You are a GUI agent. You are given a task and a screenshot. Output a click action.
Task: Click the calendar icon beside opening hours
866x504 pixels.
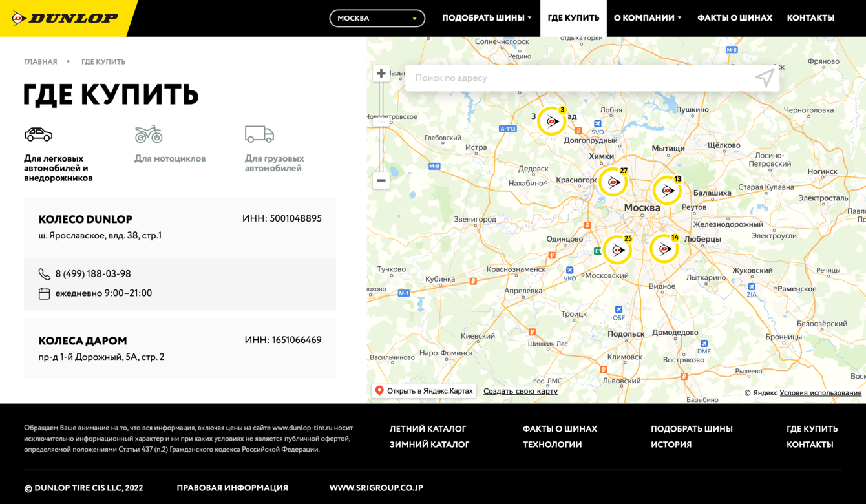(x=44, y=293)
